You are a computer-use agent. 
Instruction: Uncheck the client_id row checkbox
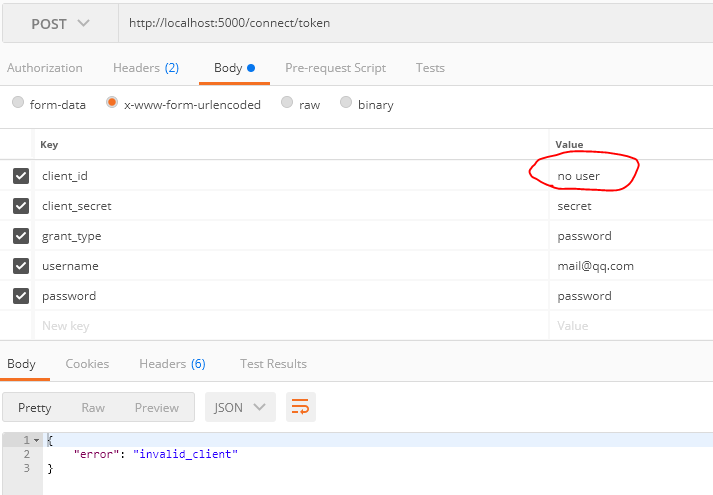(21, 176)
